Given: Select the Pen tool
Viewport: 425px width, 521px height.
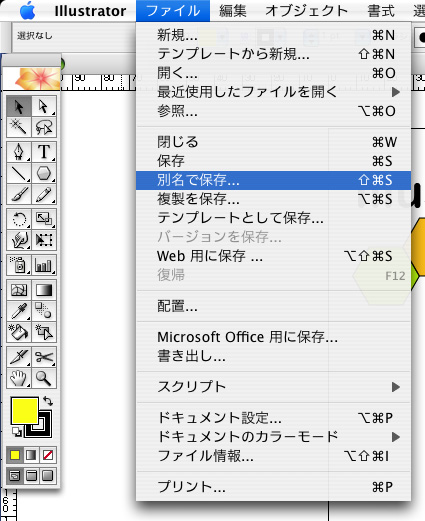Looking at the screenshot, I should pyautogui.click(x=19, y=152).
